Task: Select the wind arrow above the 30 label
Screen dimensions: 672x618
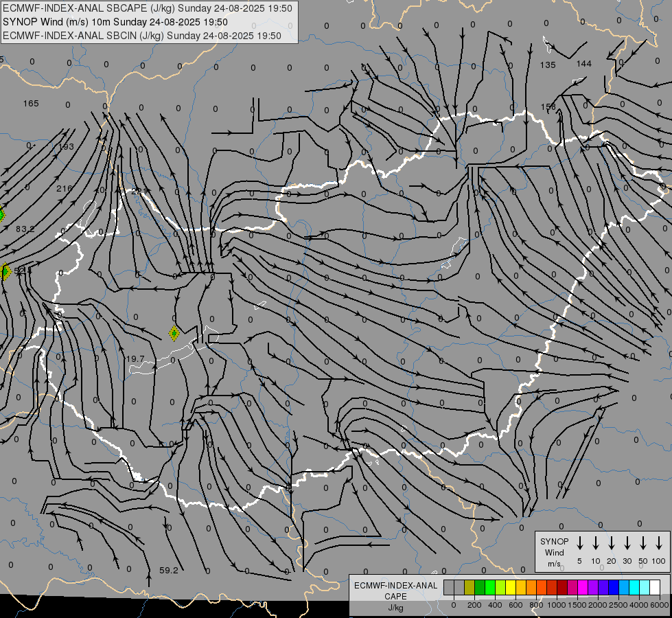Action: coord(627,543)
